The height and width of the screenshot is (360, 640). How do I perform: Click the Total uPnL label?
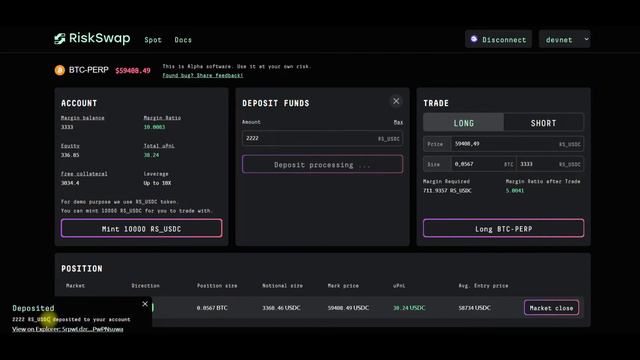(x=159, y=146)
